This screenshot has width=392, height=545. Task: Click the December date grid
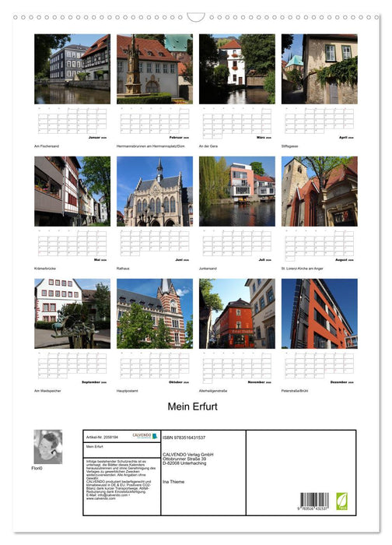(x=319, y=365)
